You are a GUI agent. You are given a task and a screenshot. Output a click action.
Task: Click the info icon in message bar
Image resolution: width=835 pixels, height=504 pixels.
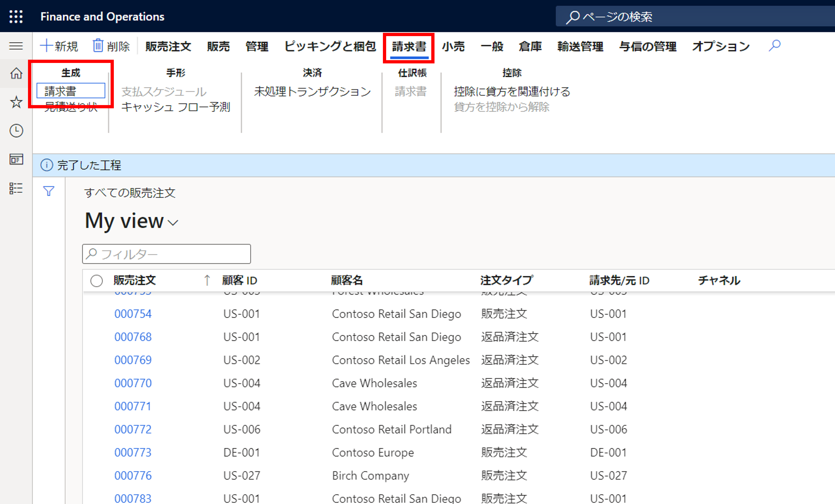tap(47, 165)
